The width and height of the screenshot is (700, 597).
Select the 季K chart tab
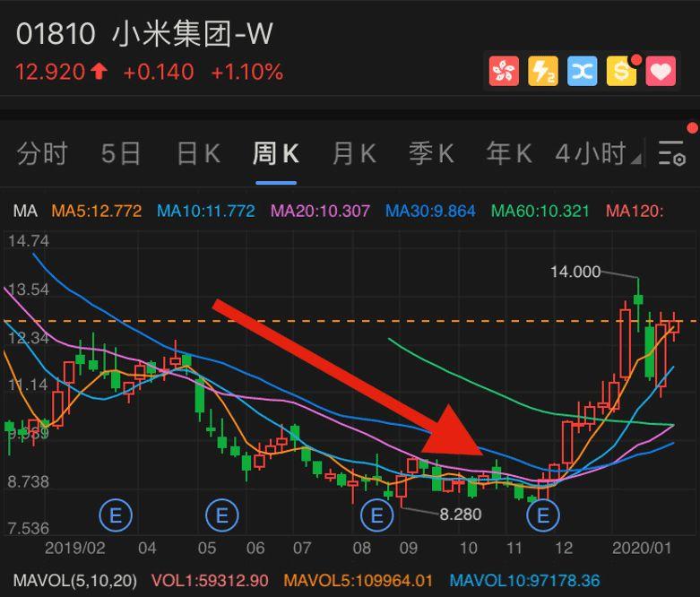point(431,153)
